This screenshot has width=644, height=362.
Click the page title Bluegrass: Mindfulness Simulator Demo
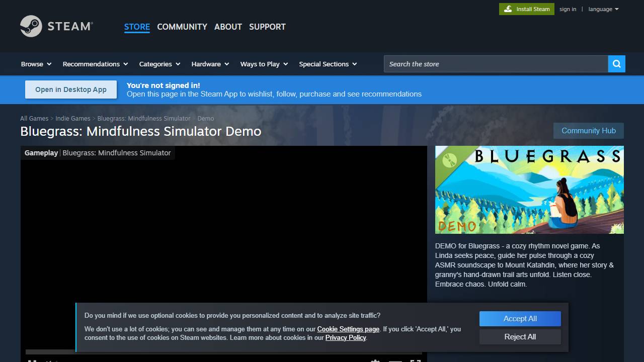(141, 131)
